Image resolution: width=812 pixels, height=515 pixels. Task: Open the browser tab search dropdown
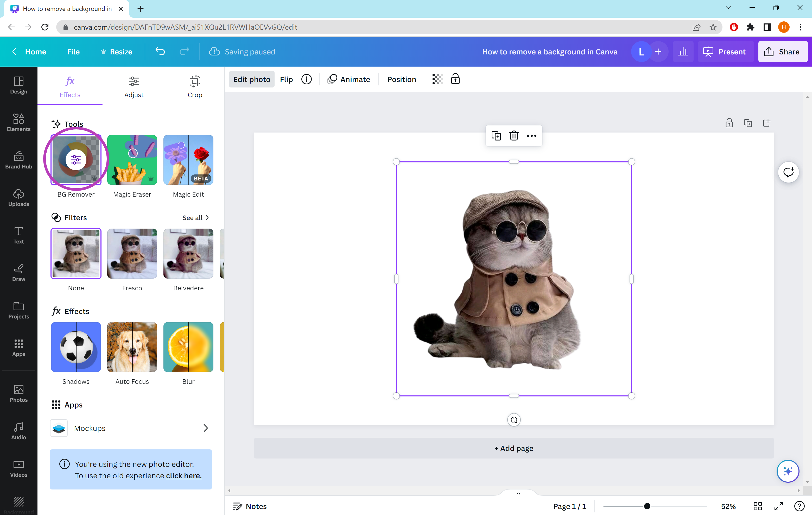tap(728, 8)
